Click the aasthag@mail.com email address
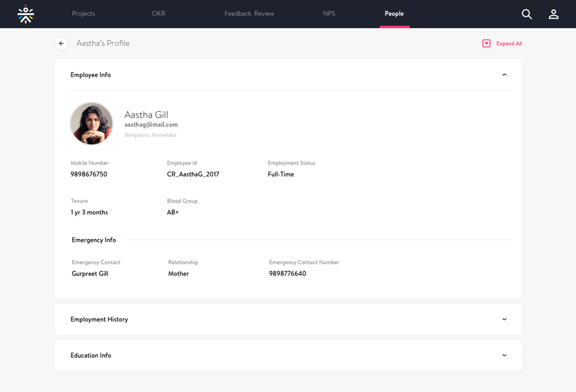576x392 pixels. tap(151, 125)
